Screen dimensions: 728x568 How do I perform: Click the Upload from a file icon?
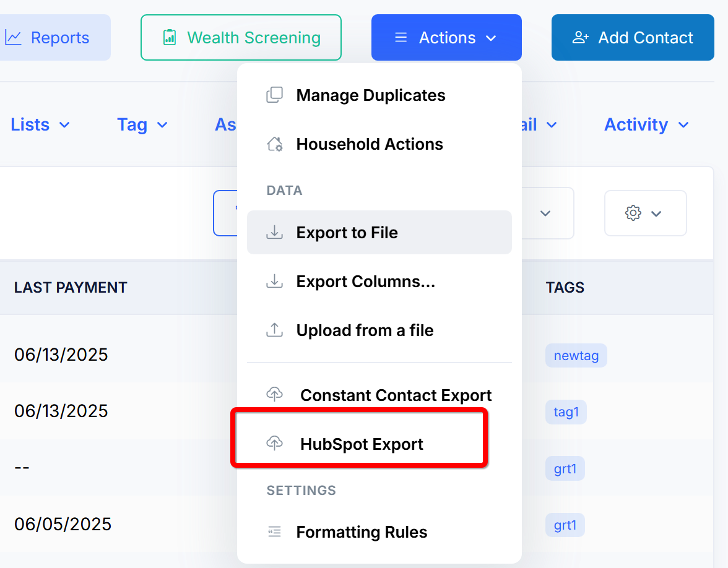click(x=274, y=330)
